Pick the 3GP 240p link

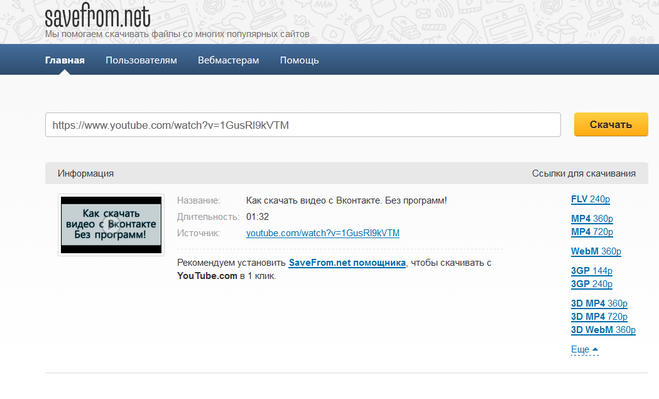(591, 284)
